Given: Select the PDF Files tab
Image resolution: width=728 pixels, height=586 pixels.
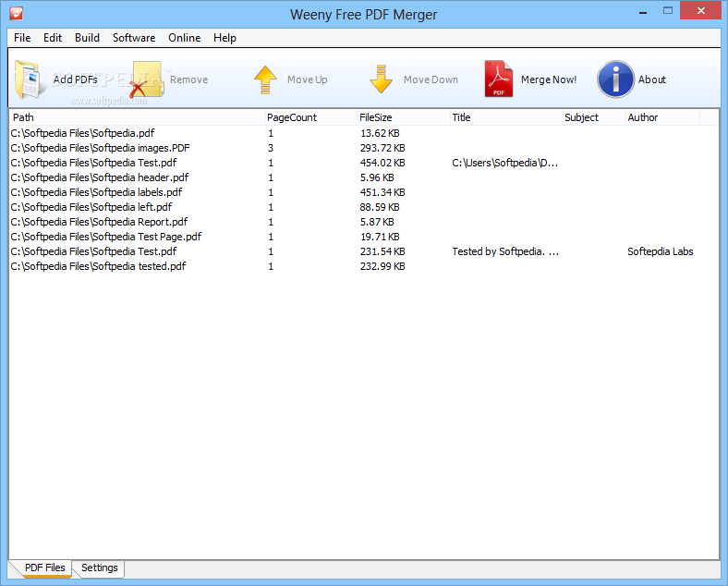Looking at the screenshot, I should 44,568.
